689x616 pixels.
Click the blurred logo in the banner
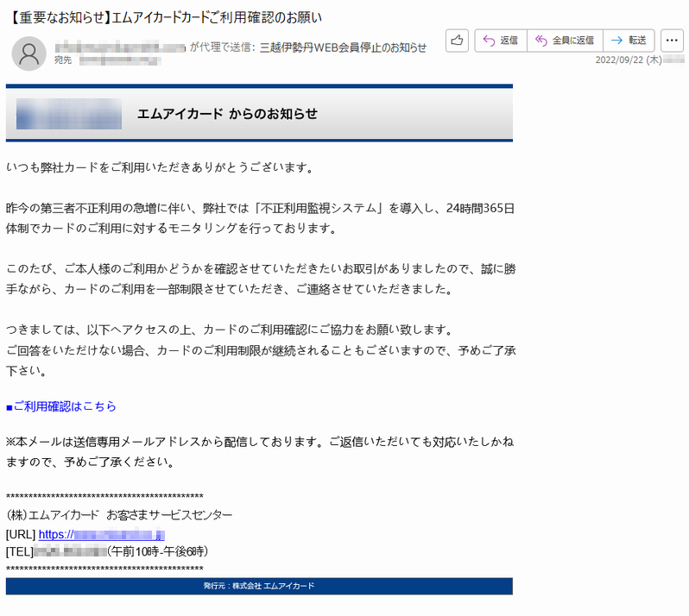[69, 114]
